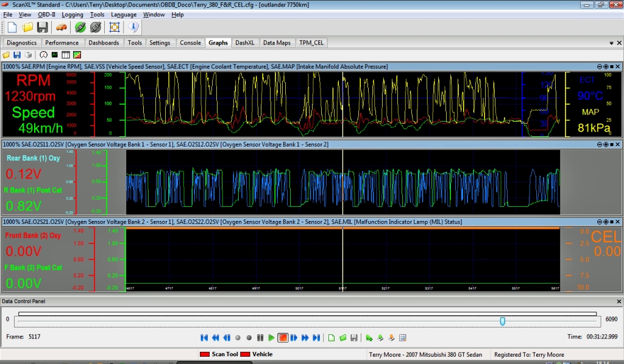This screenshot has width=624, height=364.
Task: Zoom out the RPM graph using minus button
Action: point(599,66)
